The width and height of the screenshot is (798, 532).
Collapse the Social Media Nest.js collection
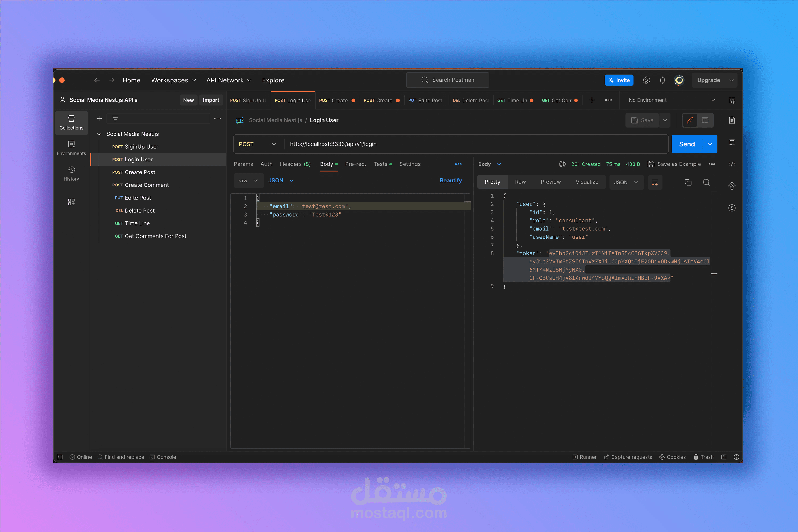99,134
